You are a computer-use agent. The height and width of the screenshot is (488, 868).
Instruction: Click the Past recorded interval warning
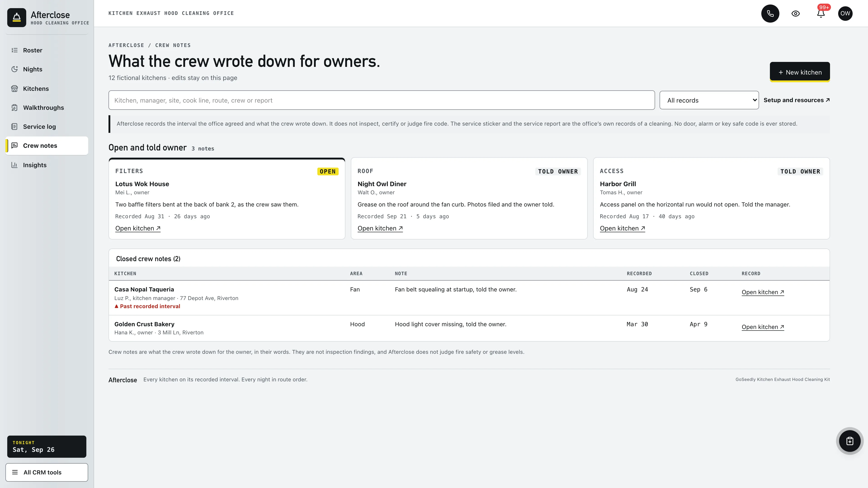(x=147, y=306)
